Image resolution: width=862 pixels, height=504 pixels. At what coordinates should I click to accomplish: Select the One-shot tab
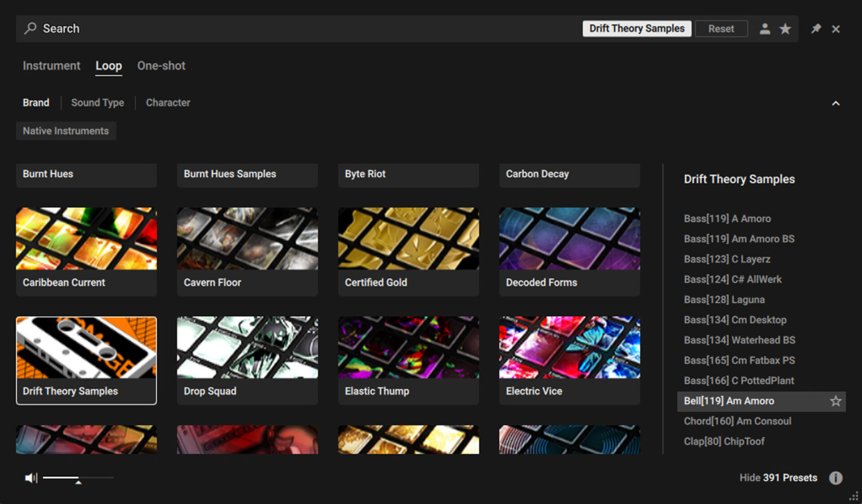click(x=161, y=66)
